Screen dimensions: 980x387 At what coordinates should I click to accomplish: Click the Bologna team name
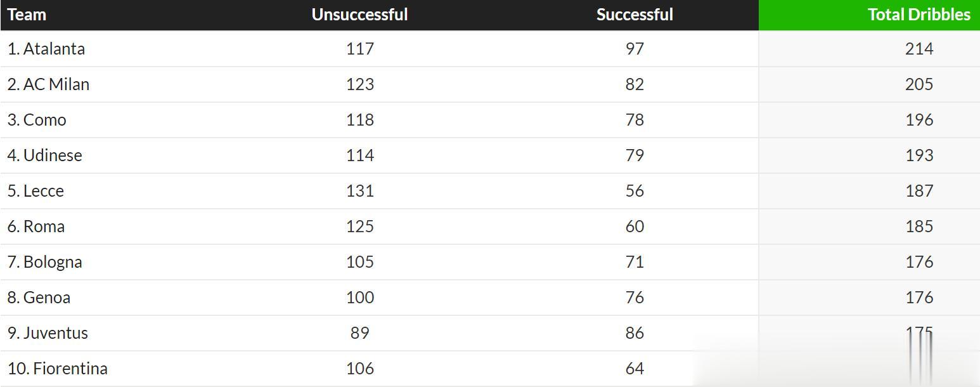pos(53,262)
